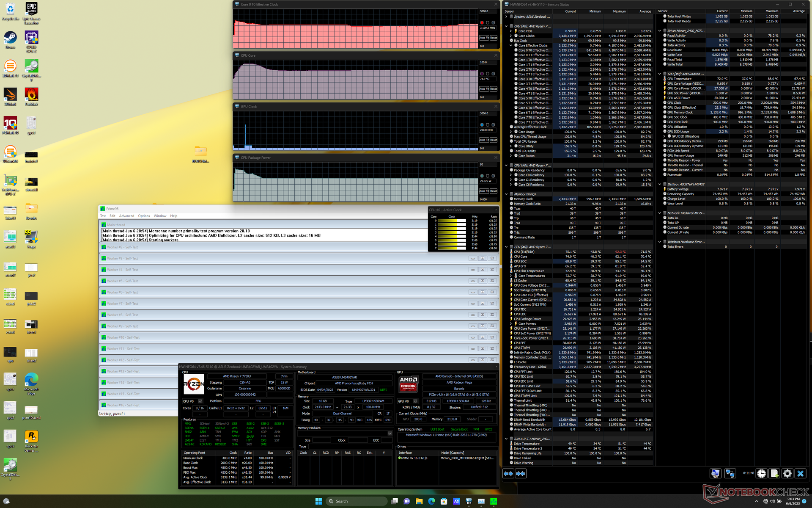Screen dimensions: 812x508
Task: Click the collapse-columns arrows icon
Action: pyautogui.click(x=521, y=474)
